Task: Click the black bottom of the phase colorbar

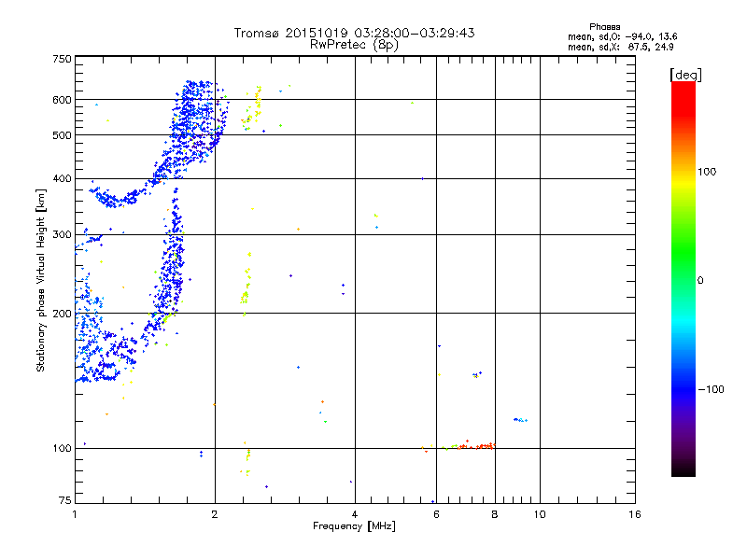Action: pos(684,469)
